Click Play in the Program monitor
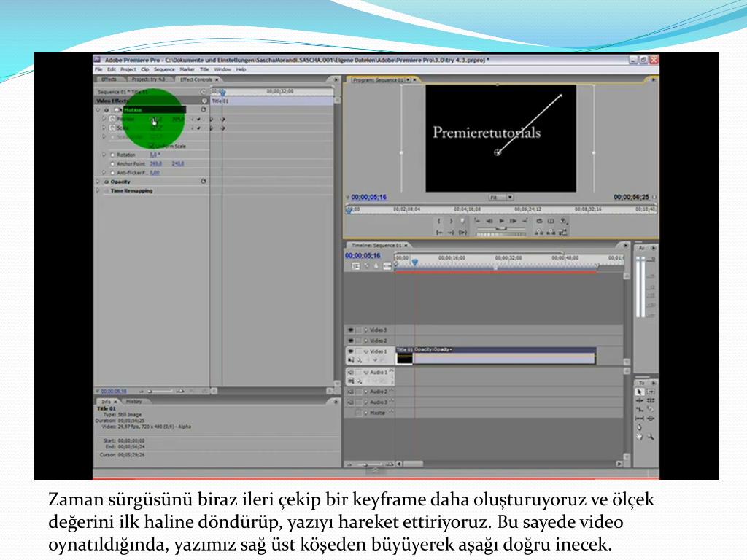Screen dimensions: 747x560 coord(501,221)
